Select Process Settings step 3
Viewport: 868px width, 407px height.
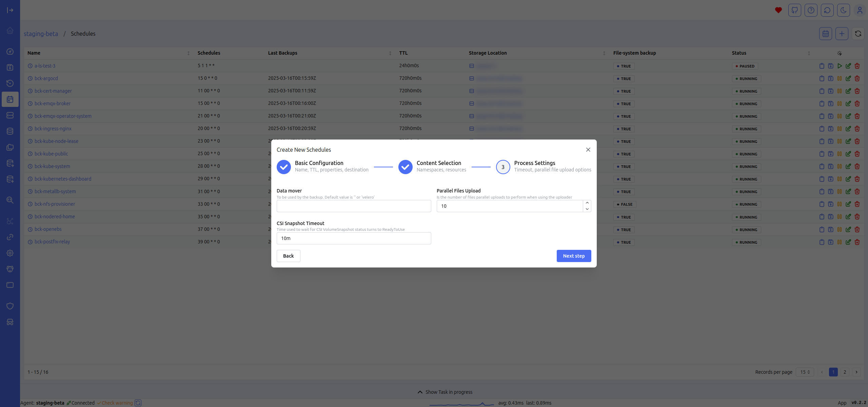(x=544, y=167)
